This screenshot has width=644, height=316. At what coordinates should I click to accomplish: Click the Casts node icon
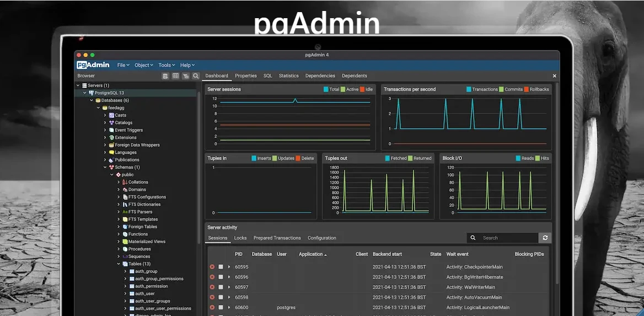(x=111, y=115)
